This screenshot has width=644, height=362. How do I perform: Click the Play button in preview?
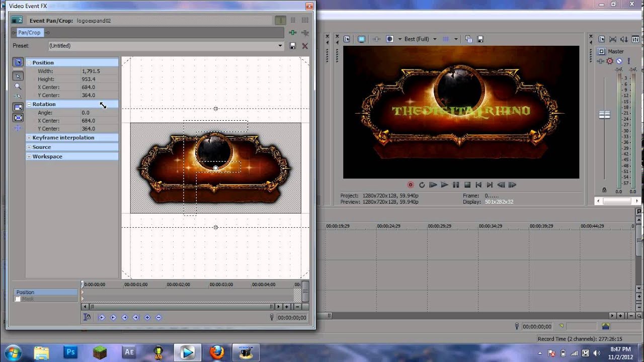[444, 185]
